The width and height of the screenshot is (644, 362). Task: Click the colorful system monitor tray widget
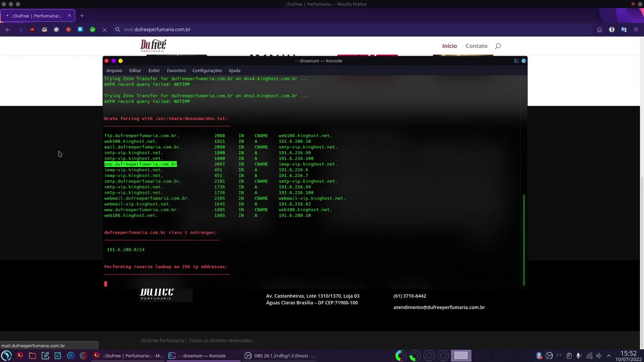(400, 356)
